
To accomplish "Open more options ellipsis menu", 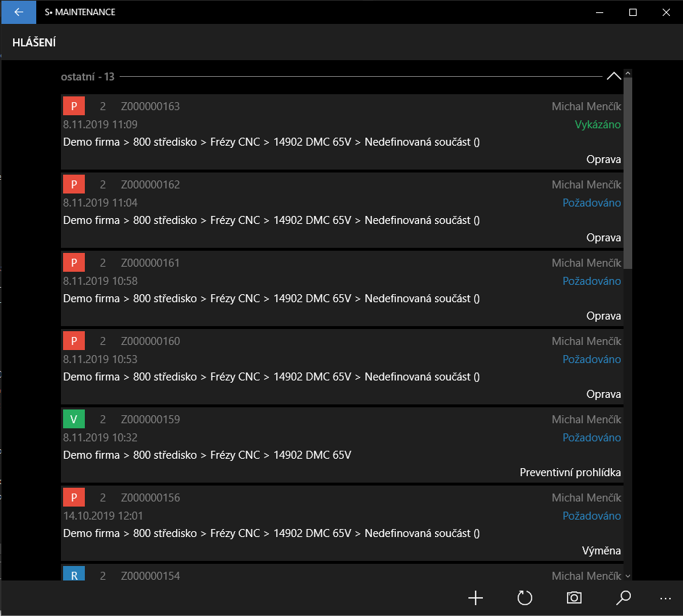I will pos(666,598).
